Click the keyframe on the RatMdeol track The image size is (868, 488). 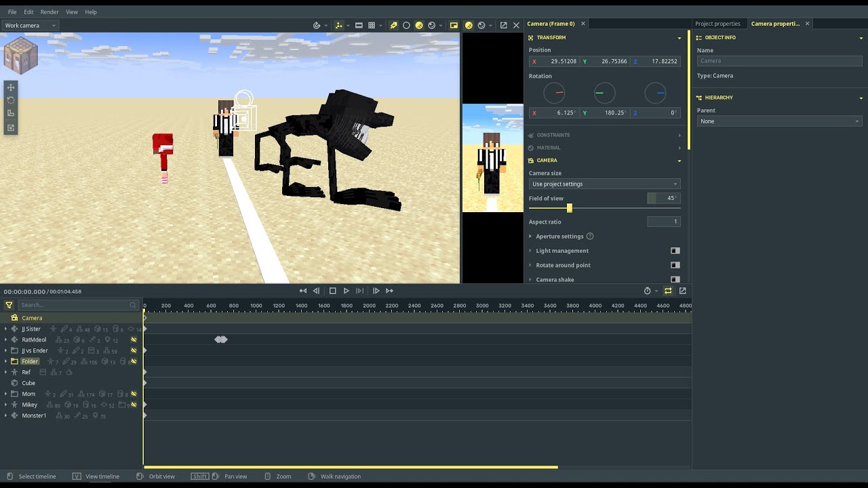[221, 340]
